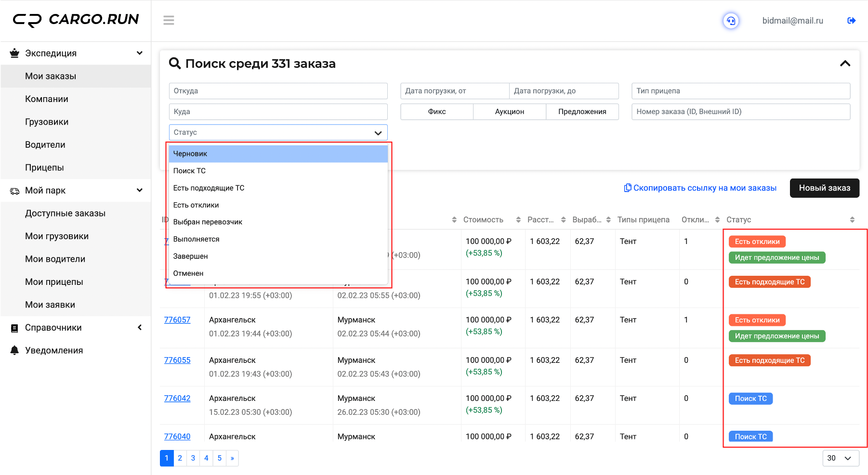Choose Есть отклики status option
This screenshot has width=868, height=475.
[278, 205]
